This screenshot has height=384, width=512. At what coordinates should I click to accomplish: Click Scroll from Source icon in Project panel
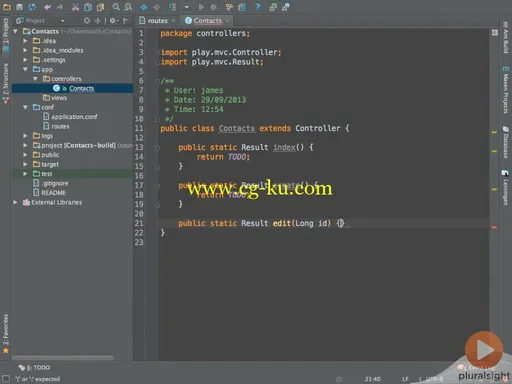click(x=87, y=21)
